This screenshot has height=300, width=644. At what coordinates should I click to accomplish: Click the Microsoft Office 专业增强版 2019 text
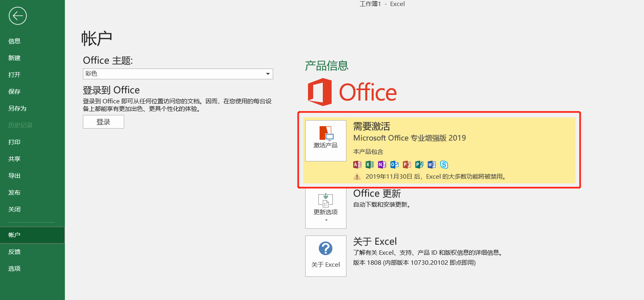pos(410,138)
